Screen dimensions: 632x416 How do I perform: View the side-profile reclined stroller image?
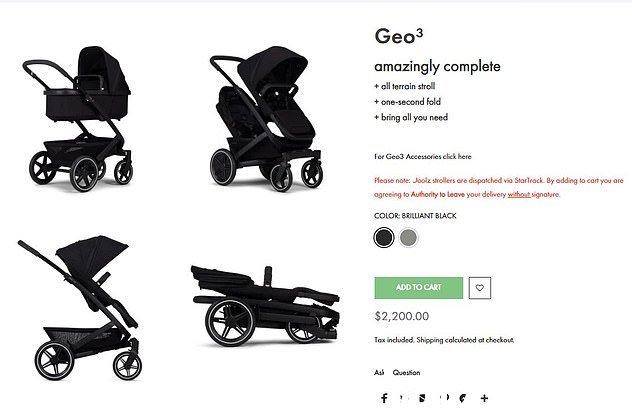(81, 308)
